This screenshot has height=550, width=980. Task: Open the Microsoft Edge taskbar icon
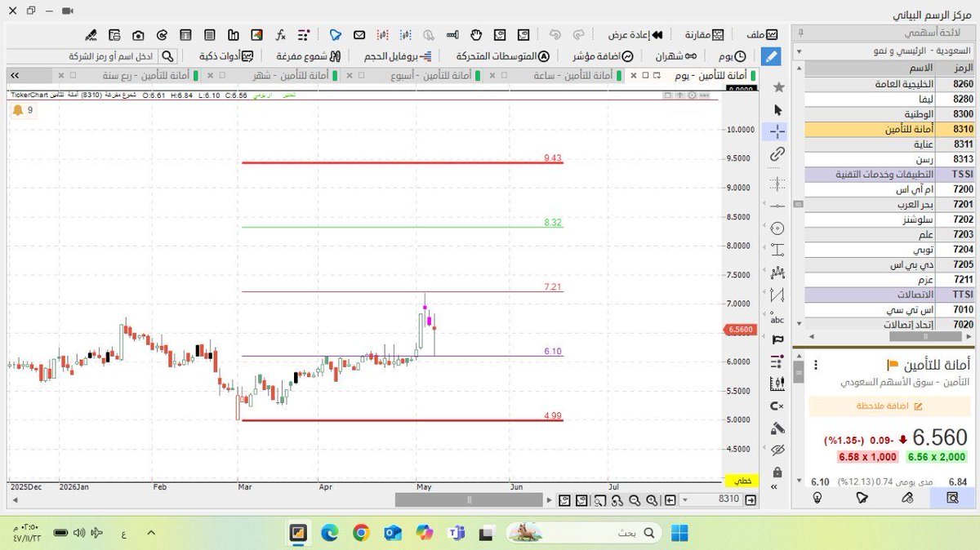[329, 533]
